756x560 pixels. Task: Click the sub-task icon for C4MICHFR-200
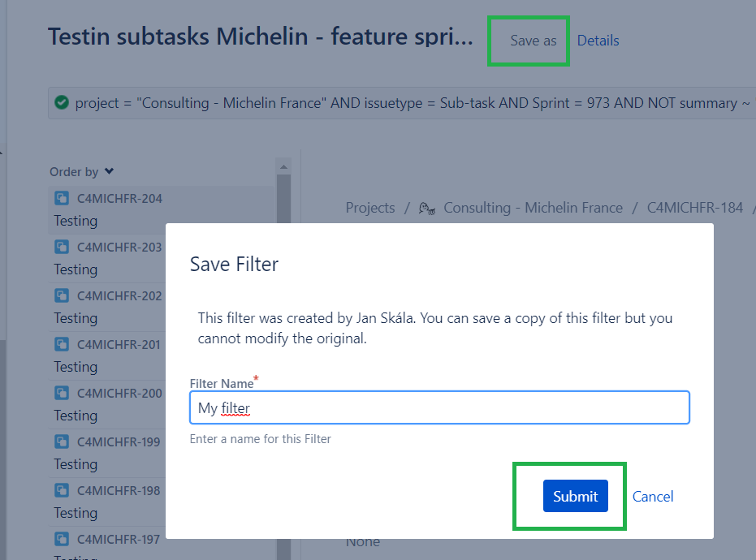[61, 393]
